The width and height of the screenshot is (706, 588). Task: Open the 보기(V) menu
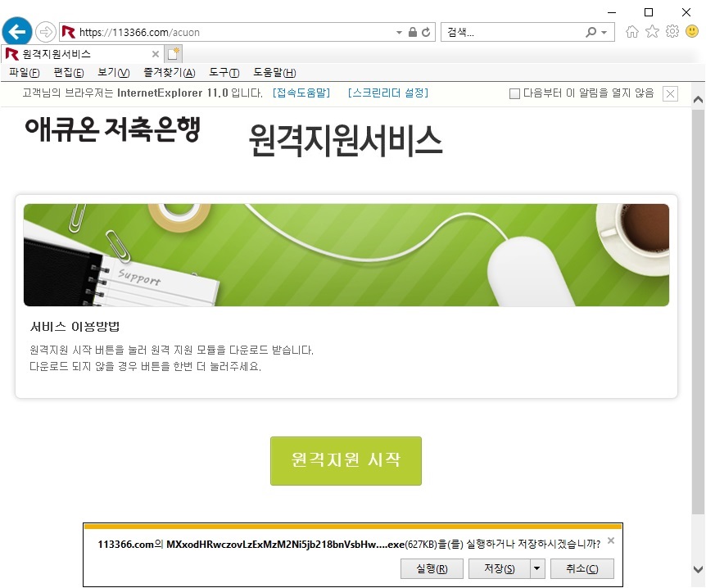click(114, 73)
